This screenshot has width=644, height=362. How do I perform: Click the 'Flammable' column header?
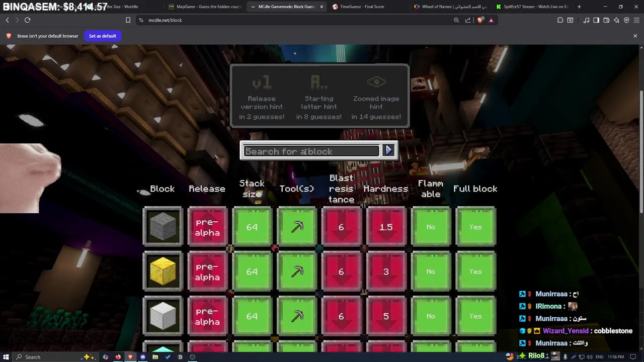[x=431, y=189]
